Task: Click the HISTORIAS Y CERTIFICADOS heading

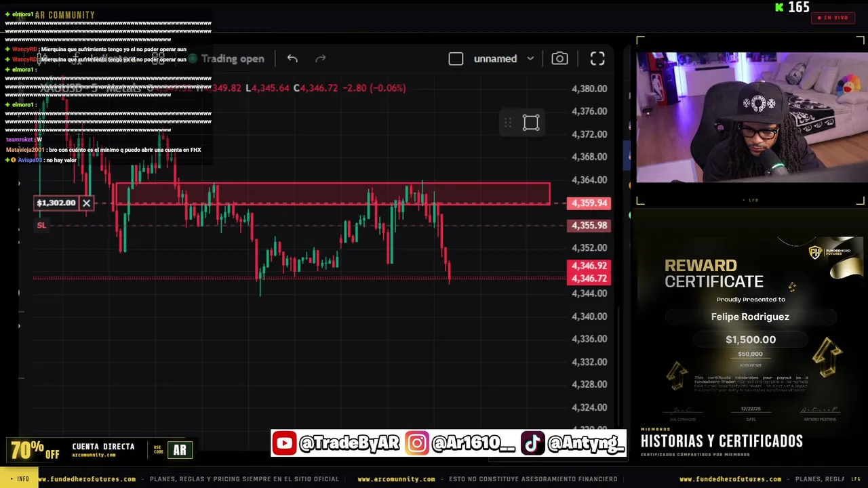Action: (x=722, y=441)
